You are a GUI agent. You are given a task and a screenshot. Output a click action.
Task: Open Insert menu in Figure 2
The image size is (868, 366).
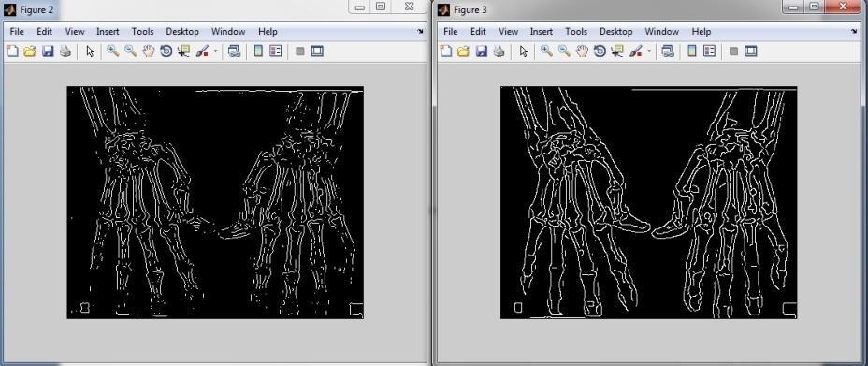(x=108, y=32)
